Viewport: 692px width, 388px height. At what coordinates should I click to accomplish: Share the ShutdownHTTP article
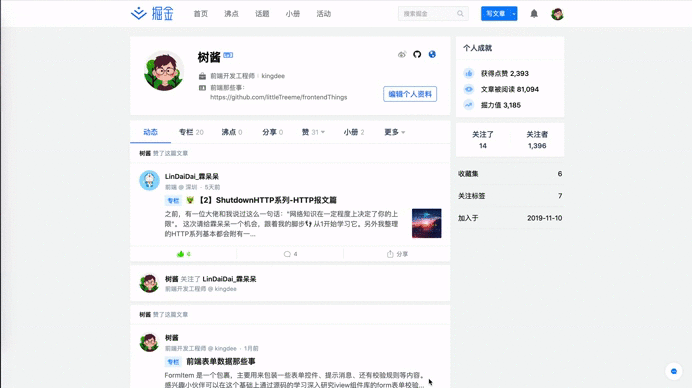(397, 254)
